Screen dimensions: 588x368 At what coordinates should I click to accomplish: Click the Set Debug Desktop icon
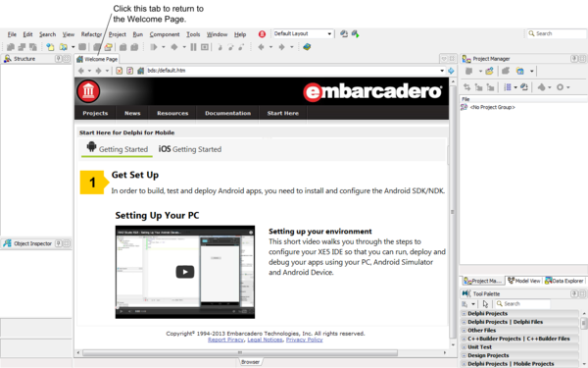point(355,33)
